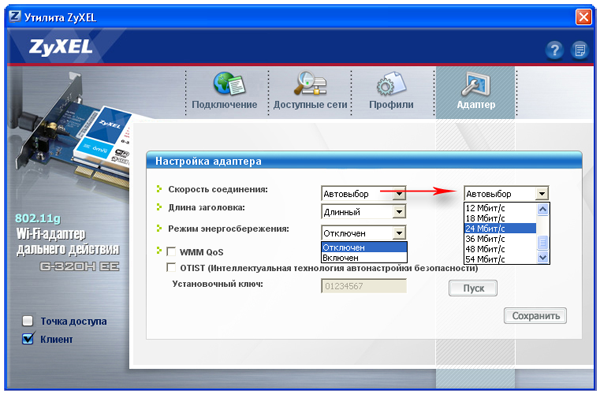Click the document info icon in header
Image resolution: width=600 pixels, height=398 pixels.
pyautogui.click(x=580, y=50)
